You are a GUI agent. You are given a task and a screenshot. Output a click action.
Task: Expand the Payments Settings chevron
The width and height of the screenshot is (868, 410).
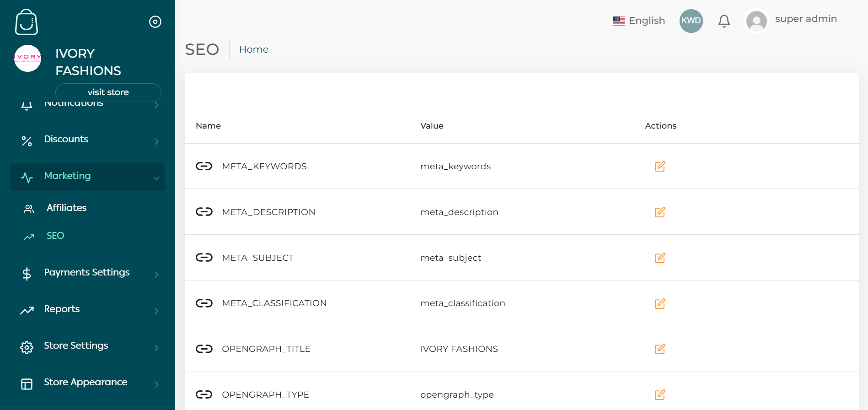click(x=156, y=275)
